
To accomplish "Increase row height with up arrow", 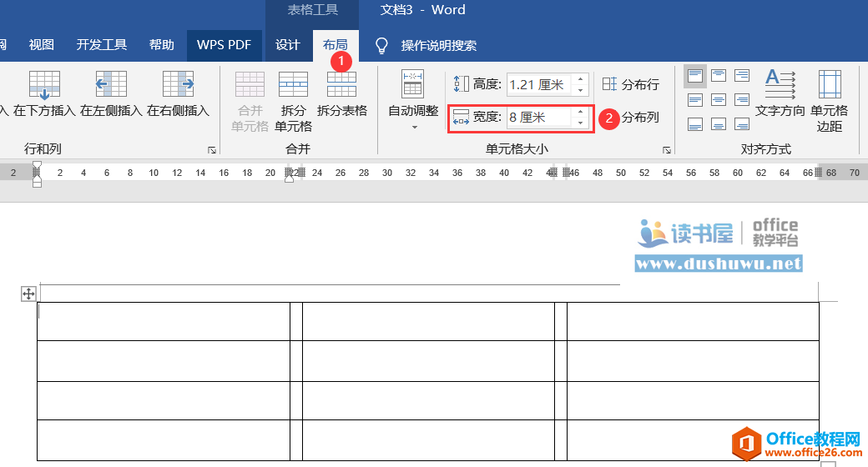I will click(x=580, y=80).
